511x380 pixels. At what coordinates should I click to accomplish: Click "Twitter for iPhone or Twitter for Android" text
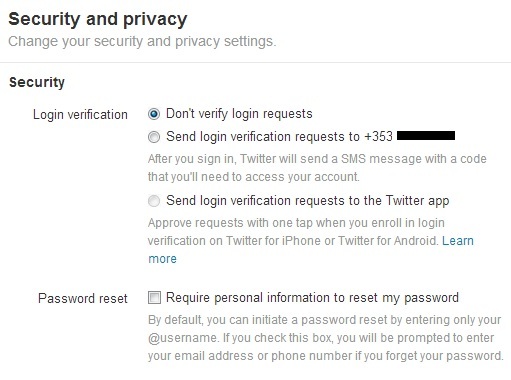tap(331, 241)
